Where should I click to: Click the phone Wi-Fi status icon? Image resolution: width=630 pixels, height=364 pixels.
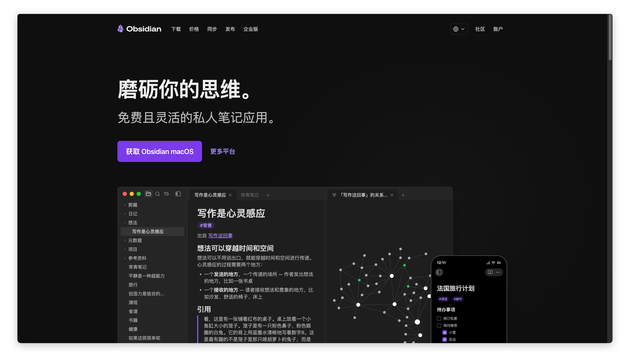point(493,263)
